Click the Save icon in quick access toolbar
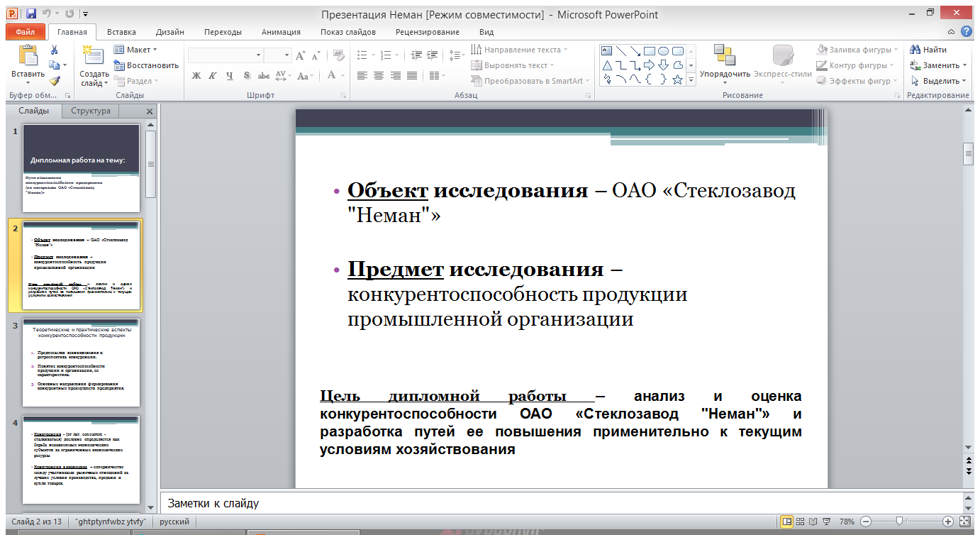 point(30,13)
